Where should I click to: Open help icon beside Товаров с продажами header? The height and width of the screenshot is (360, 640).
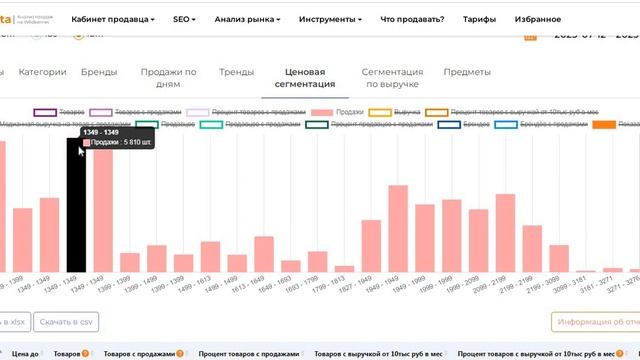click(180, 353)
